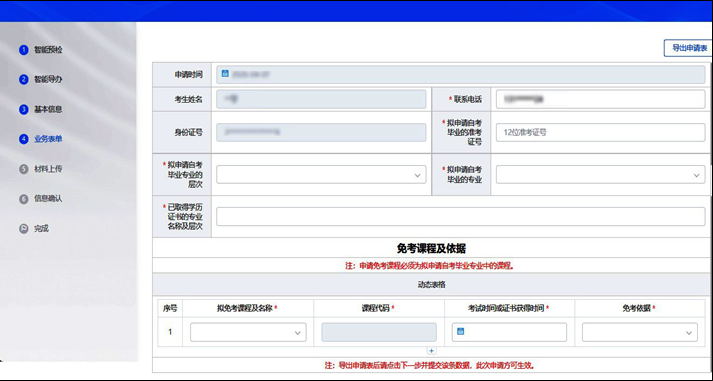Click the 身份证号 label
The image size is (713, 381).
pyautogui.click(x=189, y=132)
